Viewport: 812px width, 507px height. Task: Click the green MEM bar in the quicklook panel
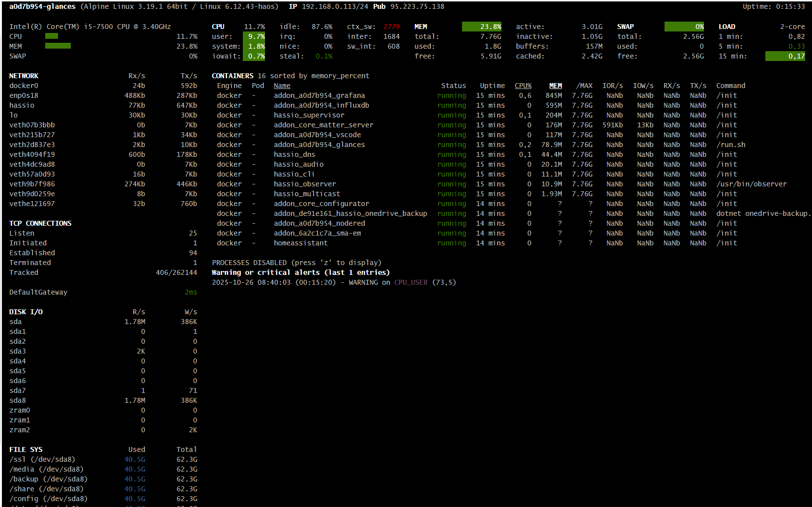pyautogui.click(x=58, y=46)
